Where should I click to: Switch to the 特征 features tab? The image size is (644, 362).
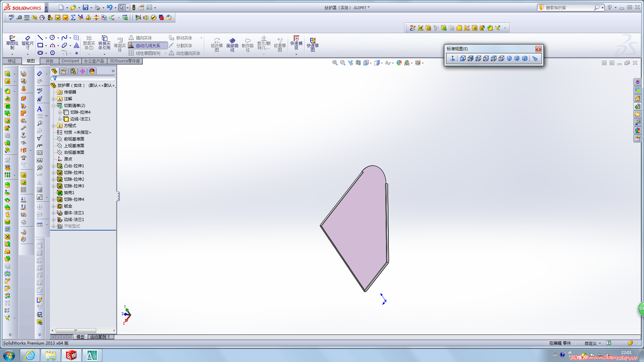click(x=12, y=61)
